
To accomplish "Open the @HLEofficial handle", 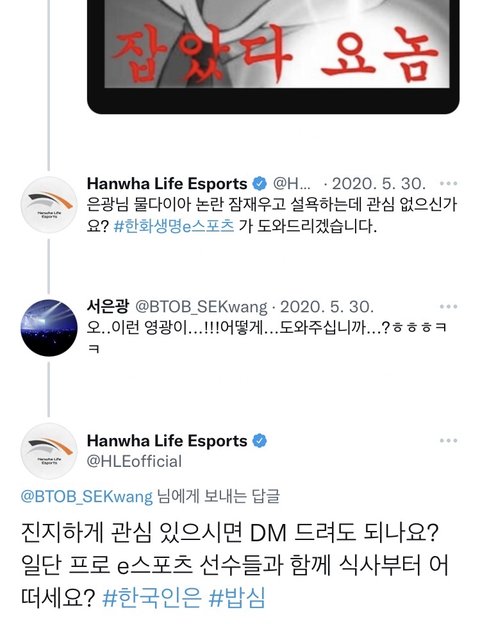I will (x=134, y=462).
